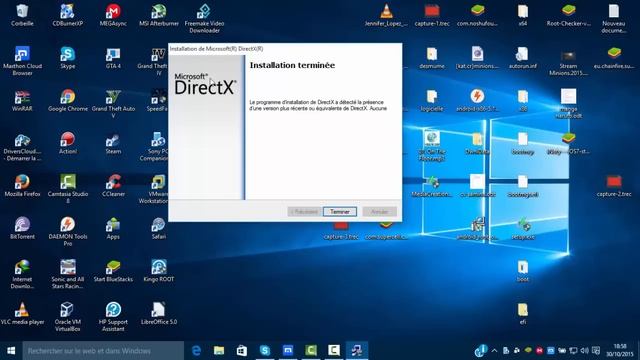Click the Terminer button in DirectX installer

340,211
